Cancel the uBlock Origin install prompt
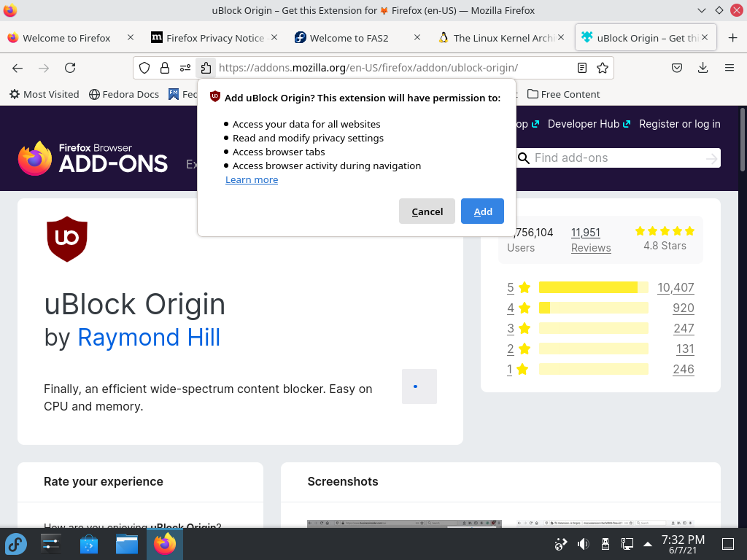Screen dimensions: 747x560 click(427, 211)
